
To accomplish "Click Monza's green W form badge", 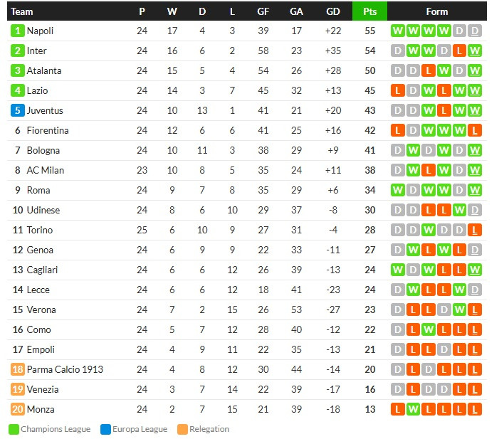I will click(413, 409).
